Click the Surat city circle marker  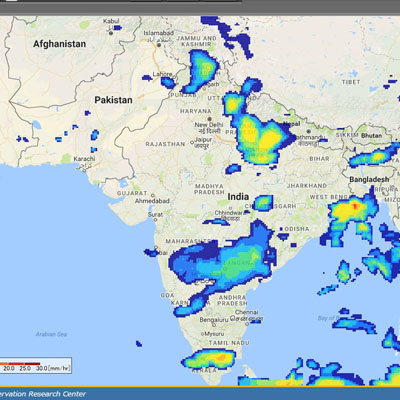(155, 220)
